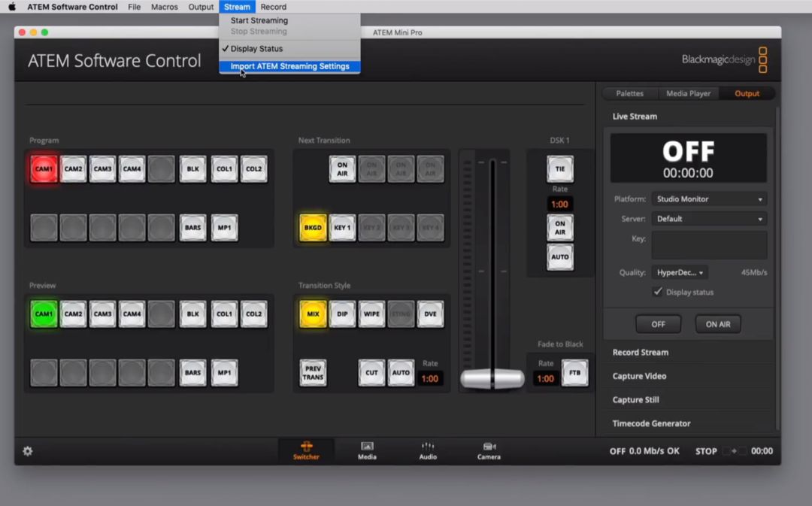Click the Apple menu icon
812x506 pixels.
(11, 7)
